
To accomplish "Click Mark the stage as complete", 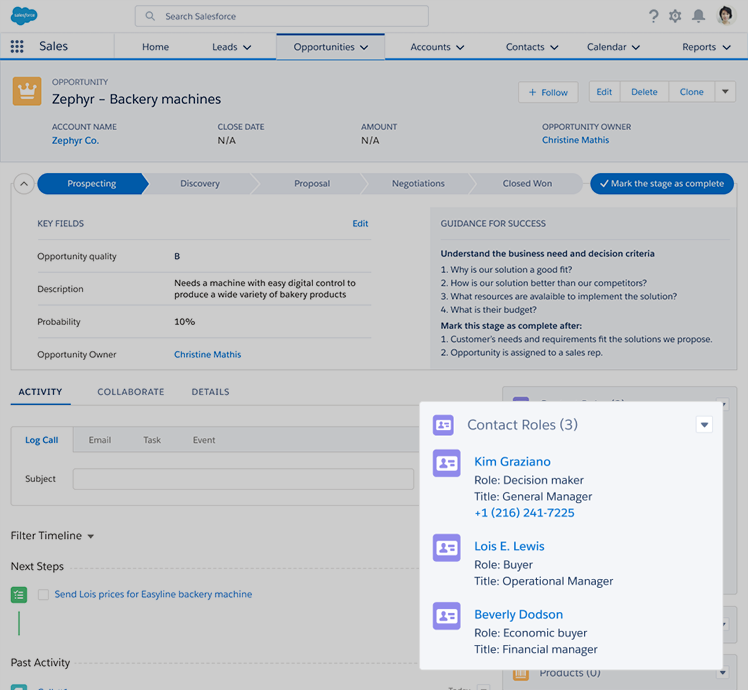I will (x=662, y=184).
